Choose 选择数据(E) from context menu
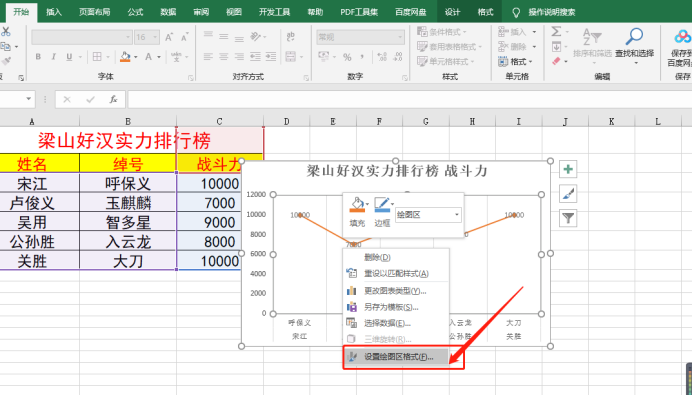The width and height of the screenshot is (693, 395). (396, 323)
